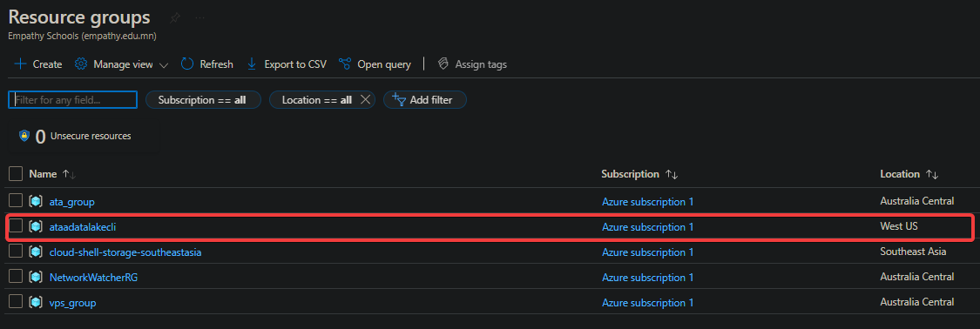The height and width of the screenshot is (329, 980).
Task: Click the Subscription column header text
Action: click(x=630, y=174)
